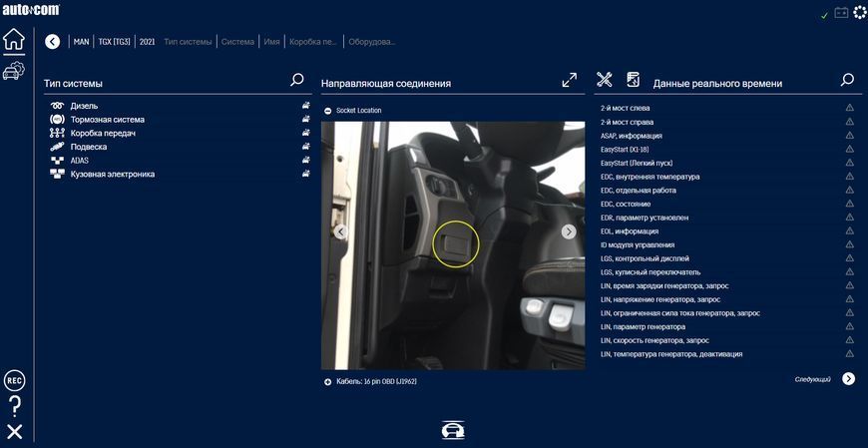868x448 pixels.
Task: Search in Данные реального времени panel
Action: [847, 80]
